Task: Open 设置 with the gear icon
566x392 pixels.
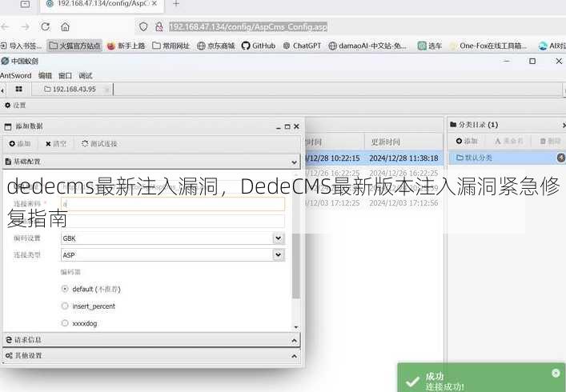Action: click(x=14, y=106)
